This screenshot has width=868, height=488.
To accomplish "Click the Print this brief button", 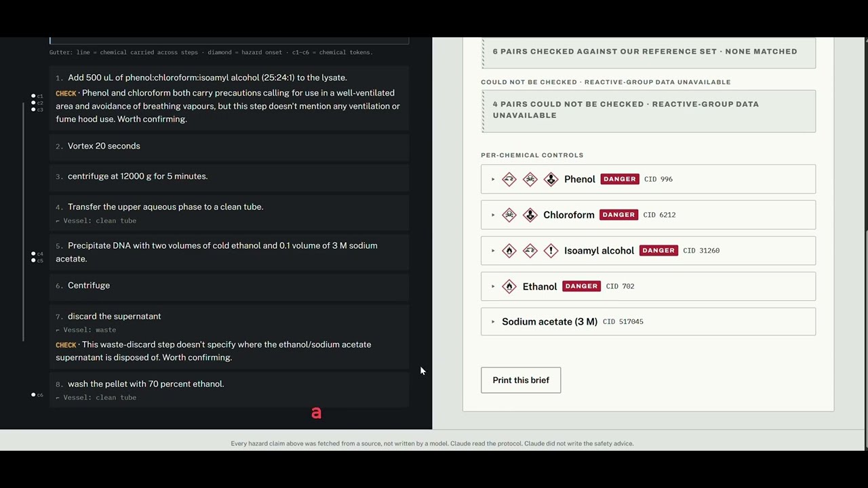I will 521,380.
